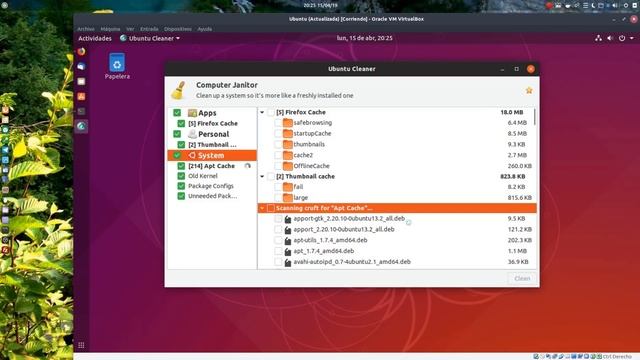Open the Ubuntu Cleaner app menu dropdown
Image resolution: width=640 pixels, height=360 pixels.
click(150, 38)
